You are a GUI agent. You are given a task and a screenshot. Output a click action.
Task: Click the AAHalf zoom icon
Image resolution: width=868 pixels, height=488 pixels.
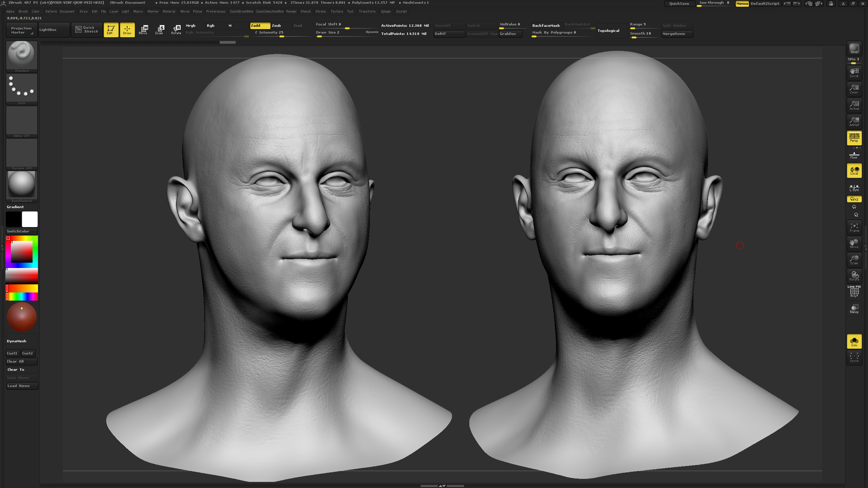tap(854, 122)
